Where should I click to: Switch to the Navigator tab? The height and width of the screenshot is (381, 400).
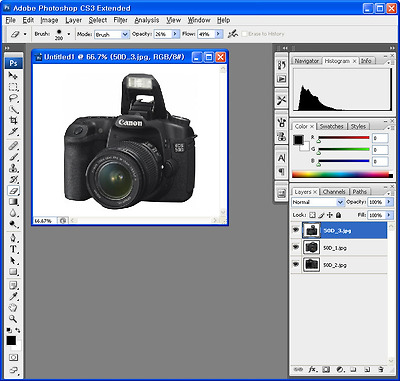[307, 61]
